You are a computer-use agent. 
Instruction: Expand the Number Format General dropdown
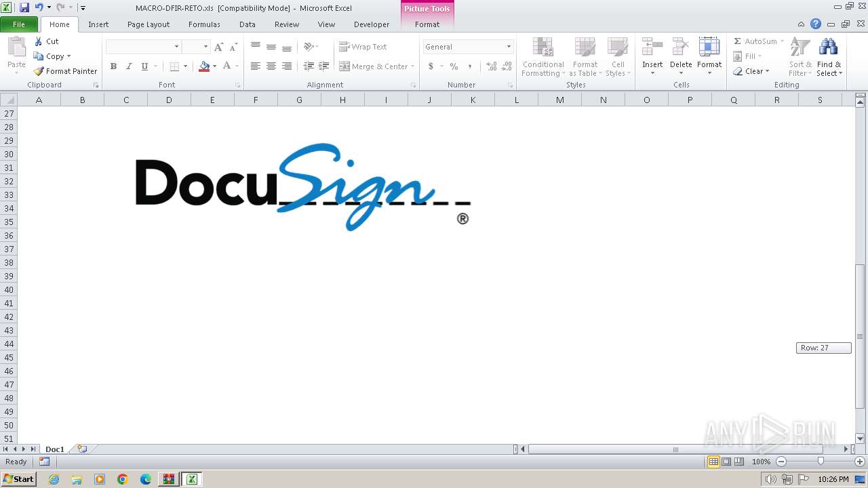[x=509, y=47]
